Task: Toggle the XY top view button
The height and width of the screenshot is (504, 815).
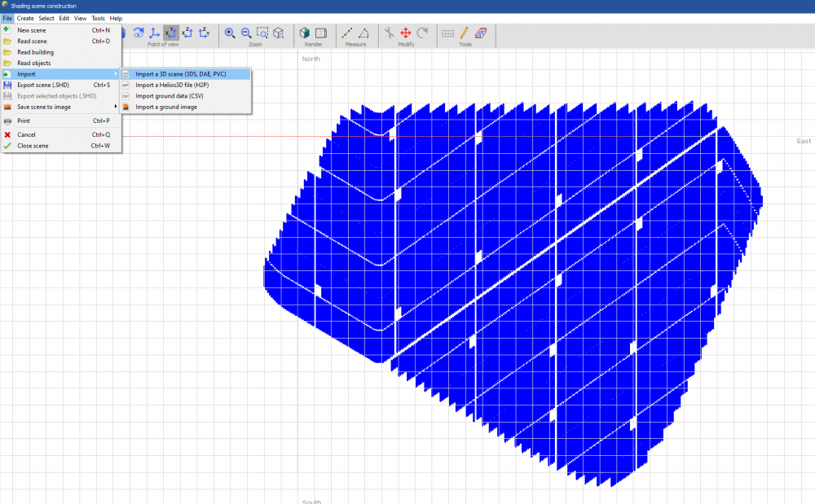Action: pyautogui.click(x=171, y=33)
